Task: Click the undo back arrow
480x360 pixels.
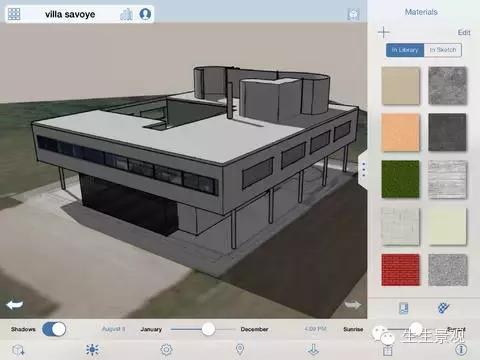Action: pyautogui.click(x=15, y=305)
